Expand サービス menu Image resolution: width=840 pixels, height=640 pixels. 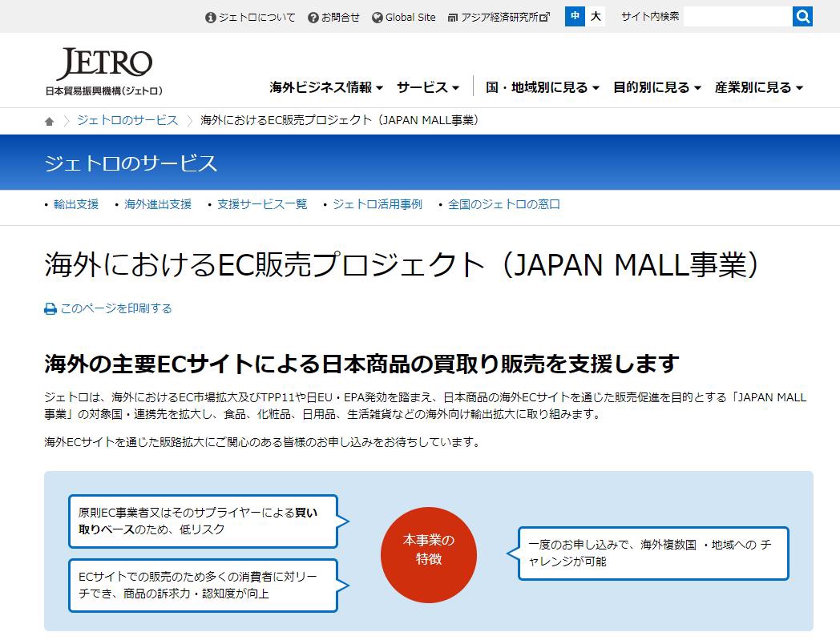(428, 87)
